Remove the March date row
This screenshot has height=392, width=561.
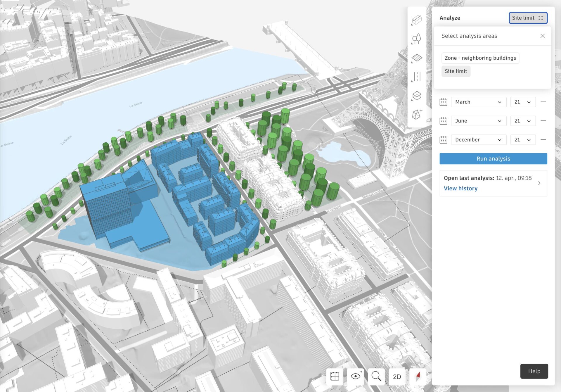click(543, 102)
